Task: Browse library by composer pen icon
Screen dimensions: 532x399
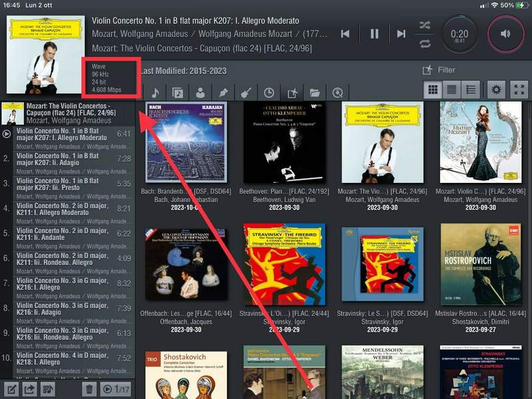Action: [x=223, y=92]
